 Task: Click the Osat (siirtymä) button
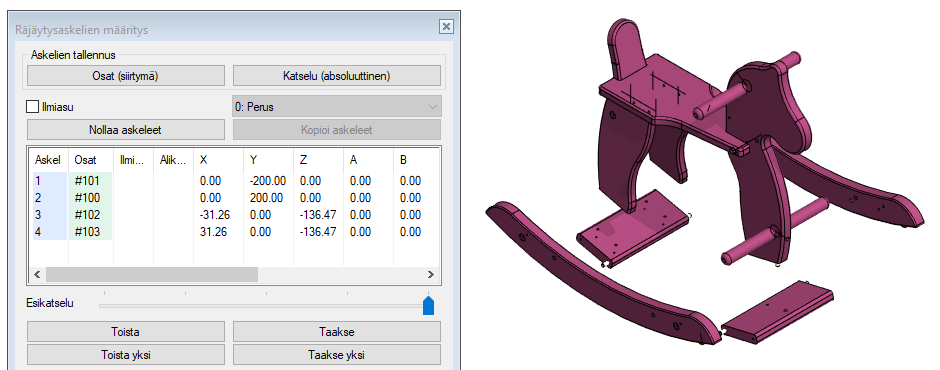(126, 76)
